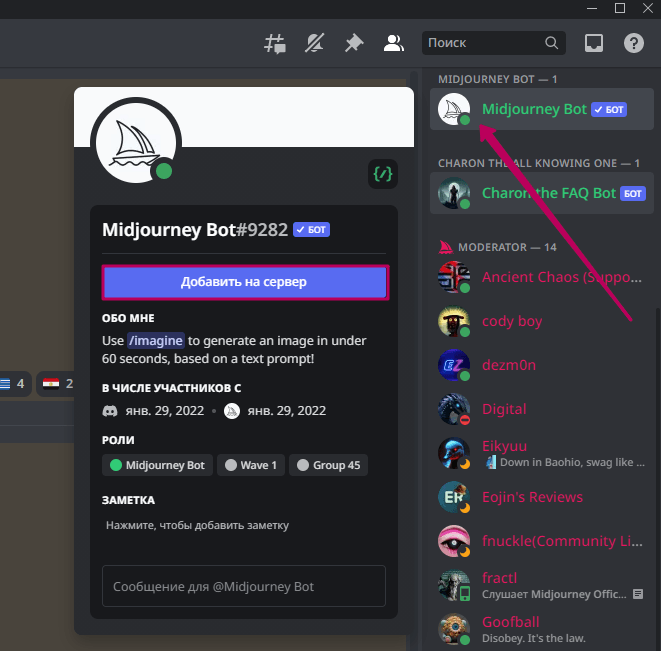Open the help question mark icon
Image resolution: width=661 pixels, height=651 pixels.
[634, 43]
